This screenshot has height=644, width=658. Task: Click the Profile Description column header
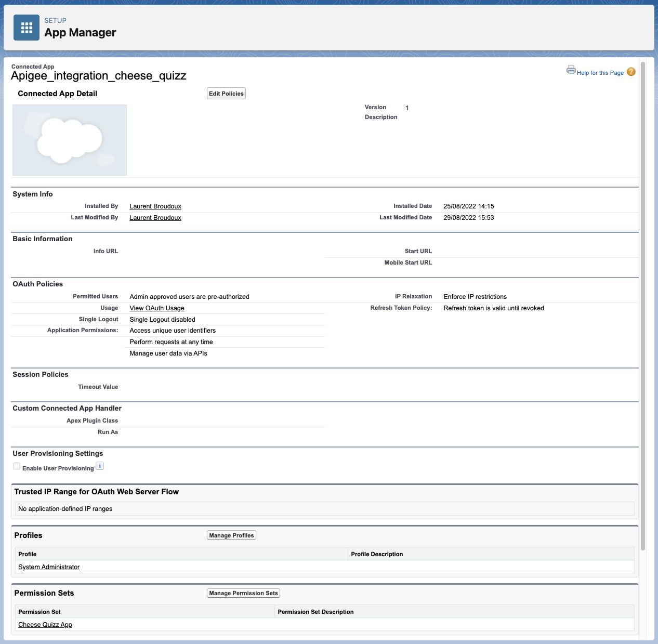coord(491,554)
